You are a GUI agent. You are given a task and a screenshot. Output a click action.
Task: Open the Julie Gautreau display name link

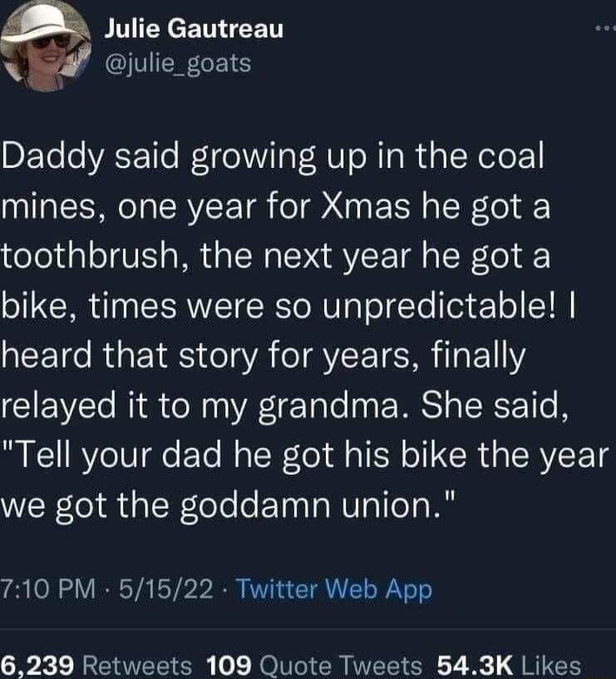tap(195, 30)
